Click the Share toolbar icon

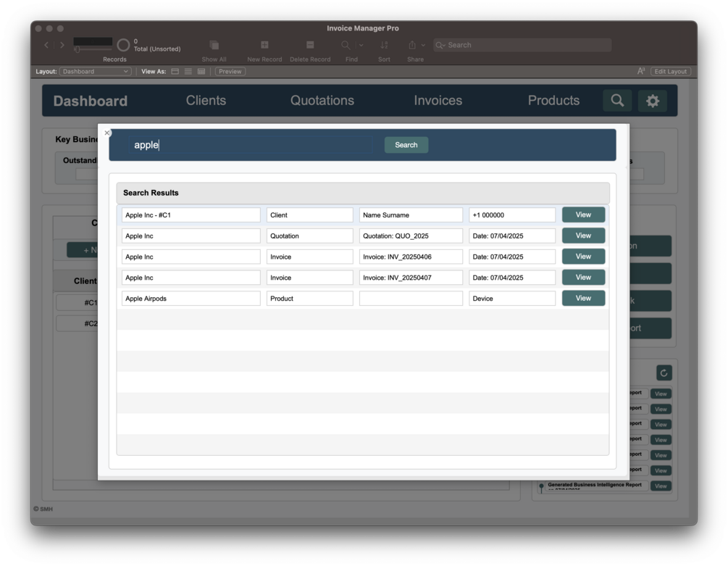click(412, 45)
